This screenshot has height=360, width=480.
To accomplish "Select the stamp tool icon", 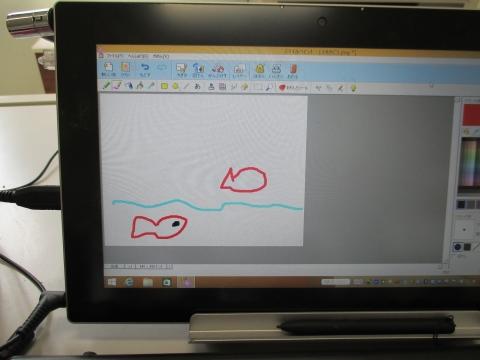I will (x=211, y=87).
